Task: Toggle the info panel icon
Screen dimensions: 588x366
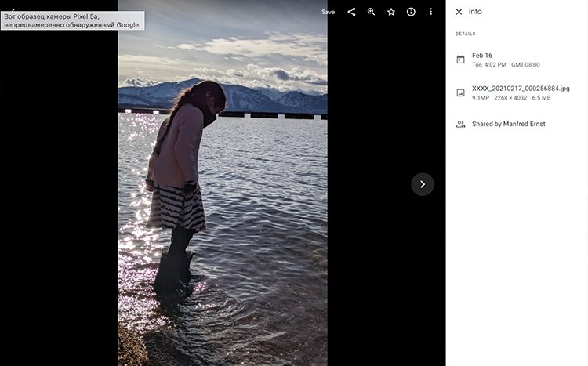Action: 411,12
